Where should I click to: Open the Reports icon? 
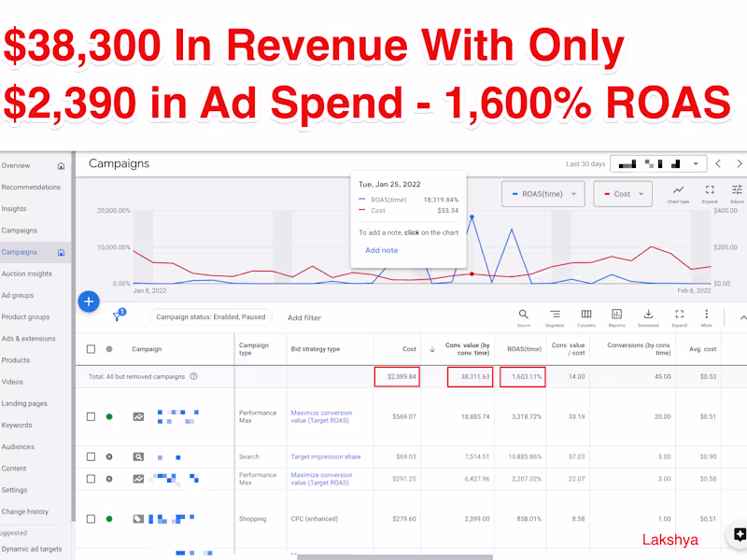pos(617,315)
